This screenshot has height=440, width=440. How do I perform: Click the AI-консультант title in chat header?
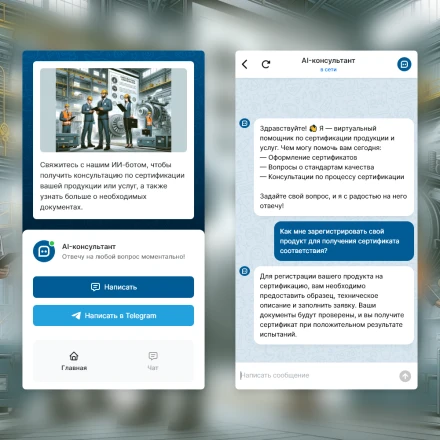click(x=328, y=61)
